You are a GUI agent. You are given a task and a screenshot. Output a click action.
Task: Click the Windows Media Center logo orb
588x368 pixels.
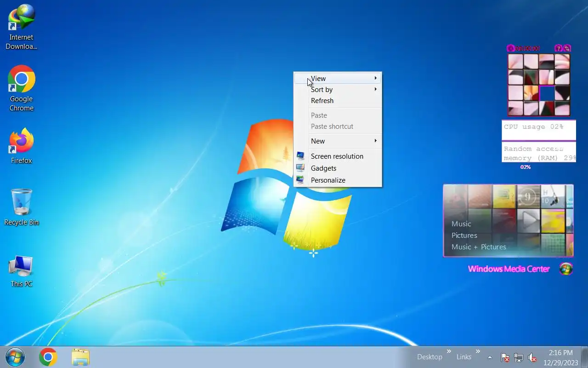[566, 269]
